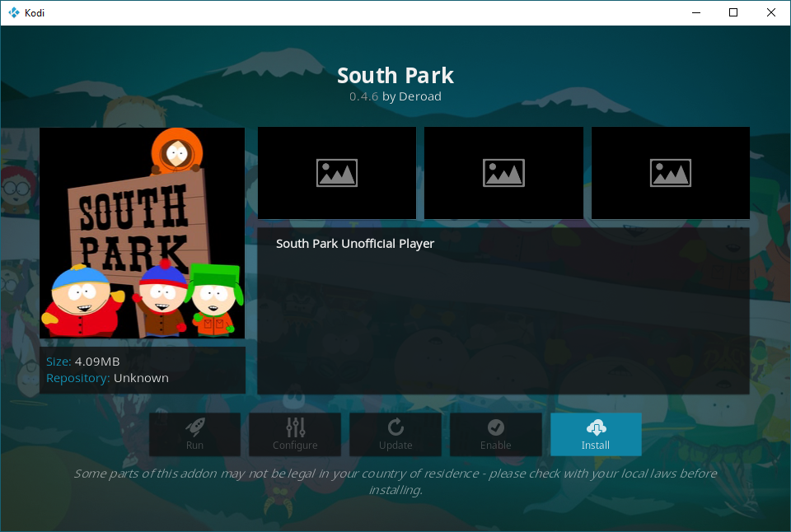Screen dimensions: 791x532
Task: Open the Configure sliders button
Action: [x=295, y=434]
